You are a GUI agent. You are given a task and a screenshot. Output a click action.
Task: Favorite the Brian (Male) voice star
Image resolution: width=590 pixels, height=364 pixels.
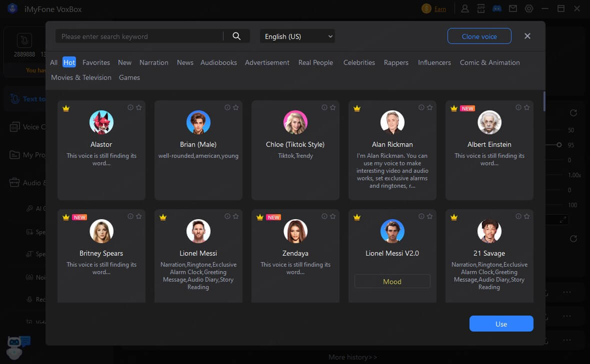coord(235,107)
